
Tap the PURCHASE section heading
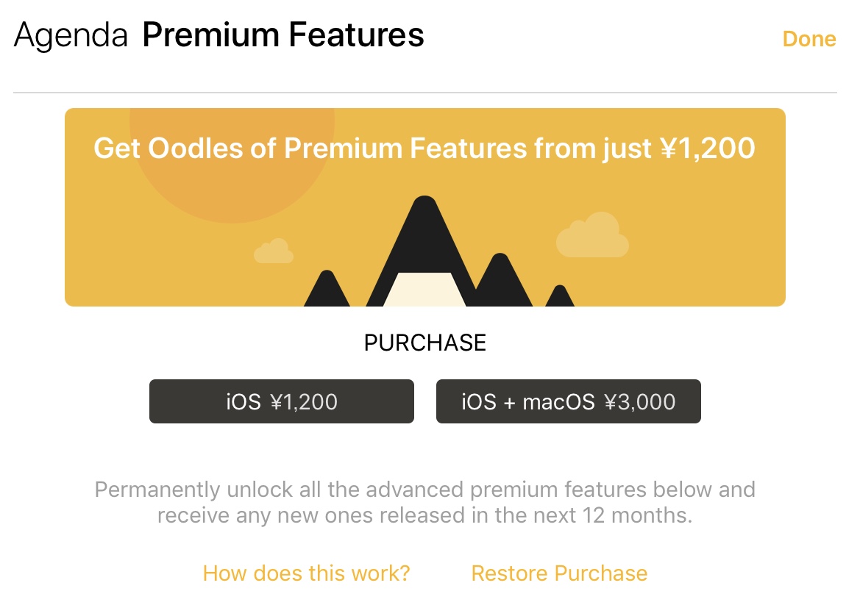point(425,343)
